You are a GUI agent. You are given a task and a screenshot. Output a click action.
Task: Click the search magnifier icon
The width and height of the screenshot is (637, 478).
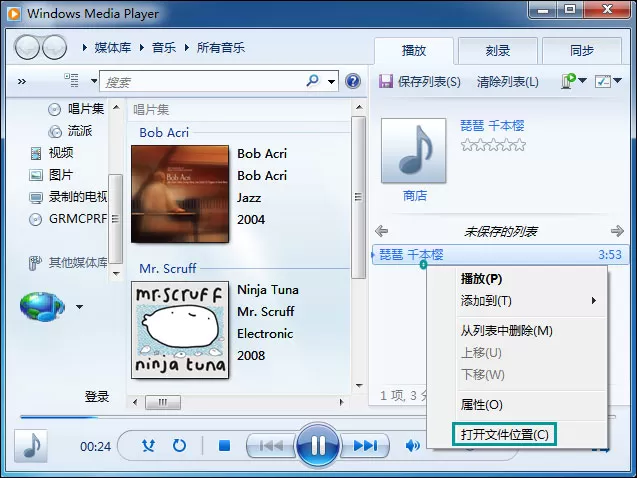[312, 80]
